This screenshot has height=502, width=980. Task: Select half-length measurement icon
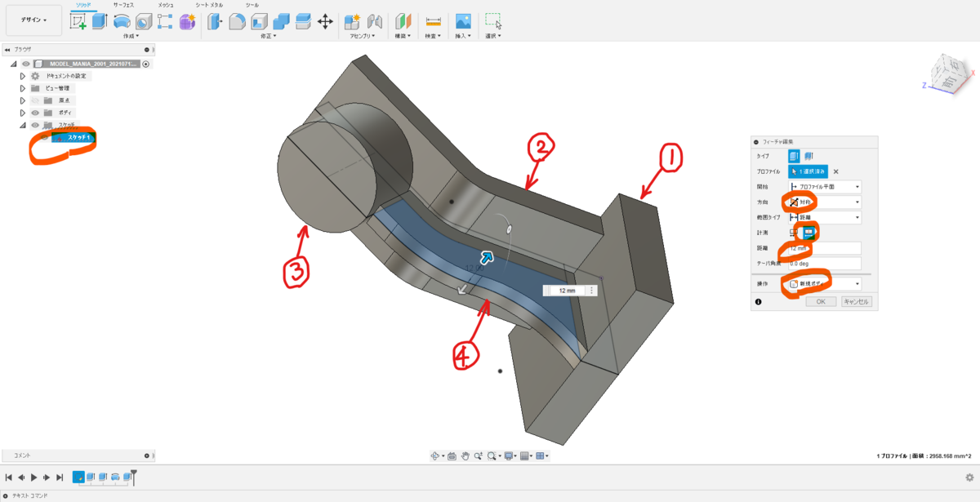pos(794,233)
